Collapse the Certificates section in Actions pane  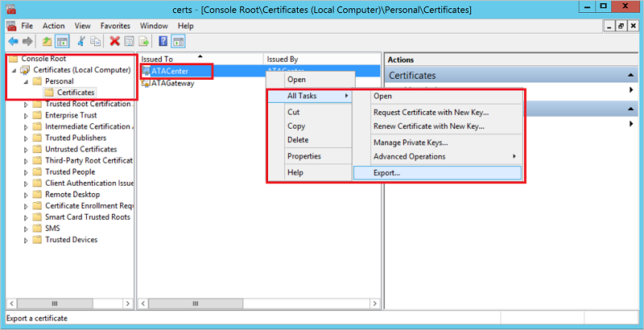pos(630,76)
